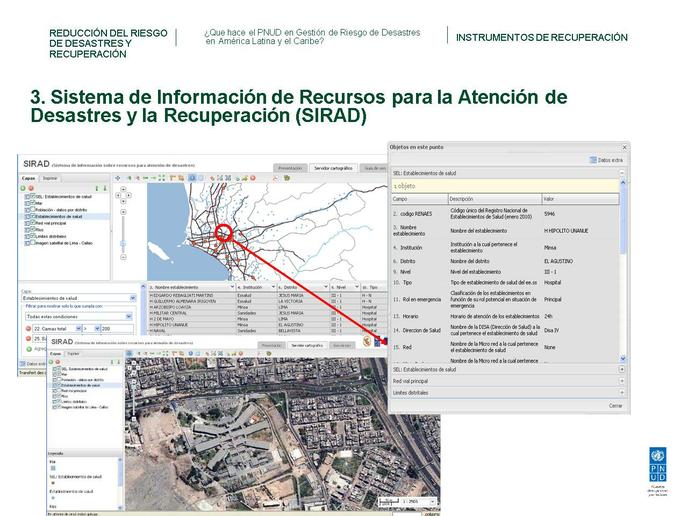The height and width of the screenshot is (516, 688).
Task: Activate the highlighted blue info tool in upper toolbar
Action: pos(192,178)
